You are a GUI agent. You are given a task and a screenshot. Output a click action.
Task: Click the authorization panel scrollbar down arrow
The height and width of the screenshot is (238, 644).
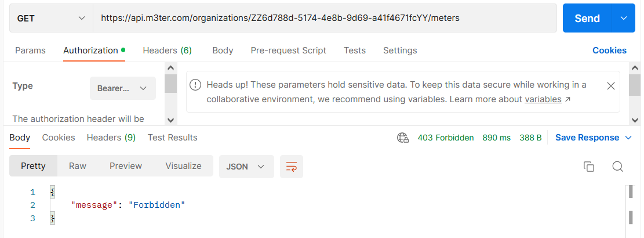point(171,120)
